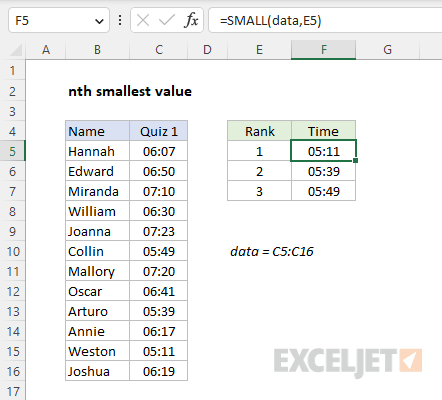The height and width of the screenshot is (400, 442).
Task: Click the Time cell for rank 3
Action: click(323, 191)
